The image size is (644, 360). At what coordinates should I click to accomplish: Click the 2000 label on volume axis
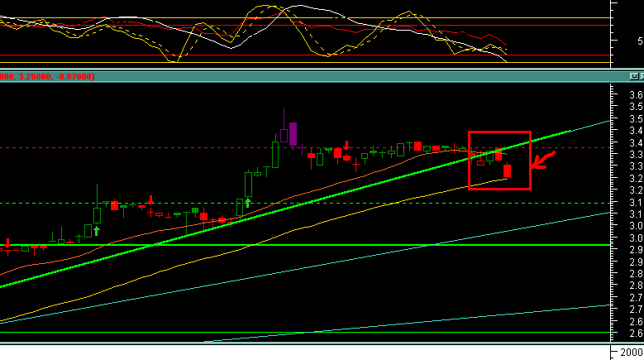[x=632, y=353]
